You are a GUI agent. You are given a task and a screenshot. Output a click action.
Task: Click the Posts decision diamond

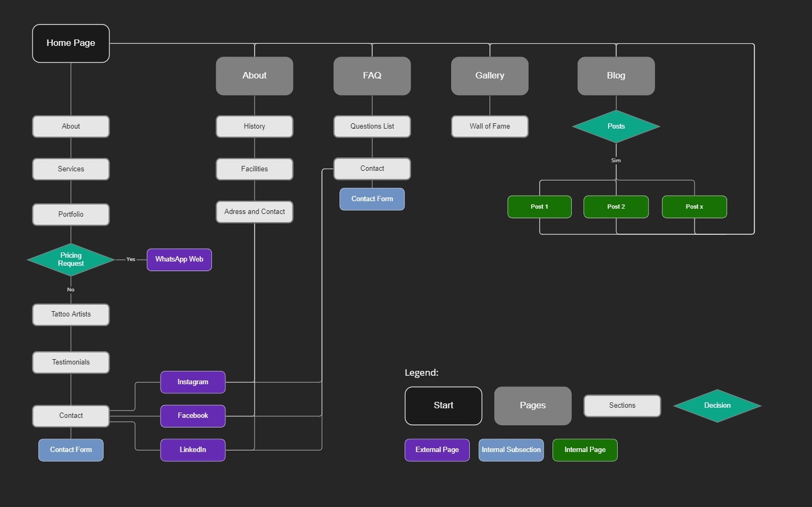(616, 126)
